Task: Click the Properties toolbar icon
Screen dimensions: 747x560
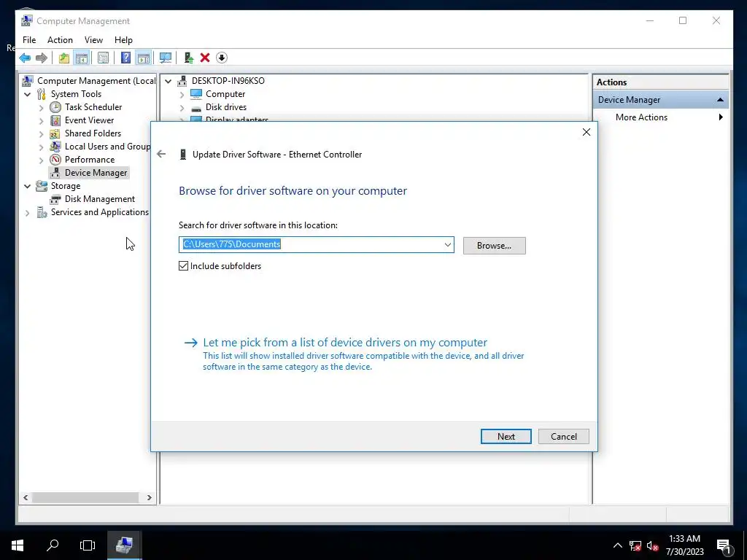Action: point(103,58)
